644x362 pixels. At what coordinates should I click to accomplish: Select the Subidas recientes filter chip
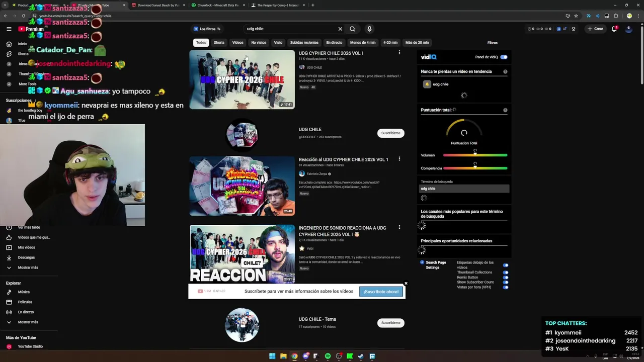[304, 43]
